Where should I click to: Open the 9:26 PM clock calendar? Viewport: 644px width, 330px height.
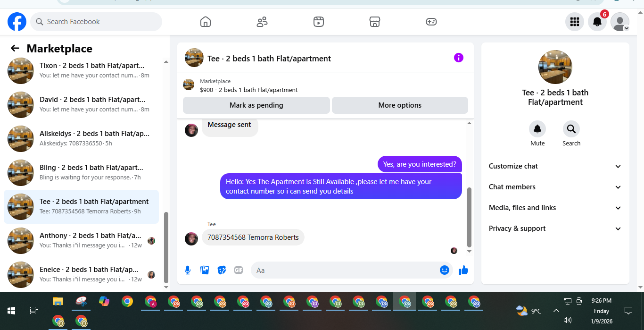point(601,311)
